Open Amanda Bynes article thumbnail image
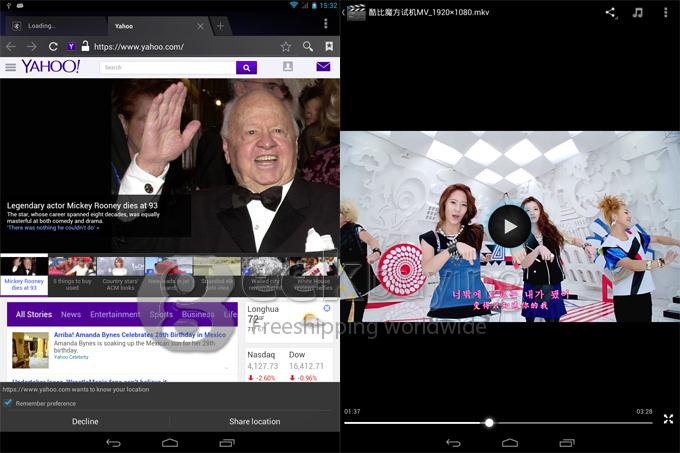The height and width of the screenshot is (453, 680). click(30, 350)
